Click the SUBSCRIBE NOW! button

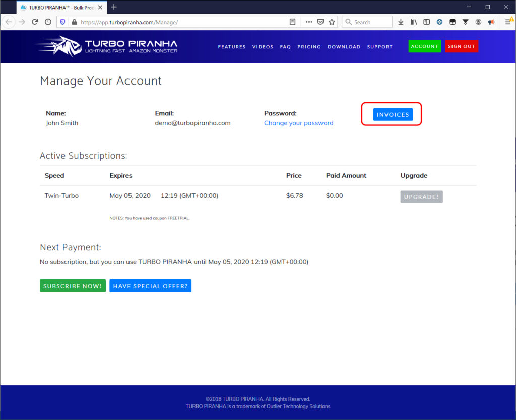(73, 286)
